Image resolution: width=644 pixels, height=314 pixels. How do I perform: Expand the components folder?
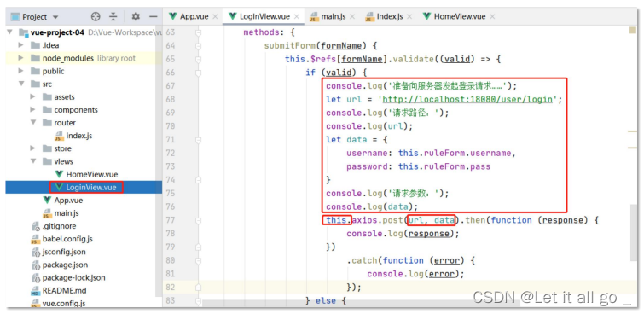tap(33, 109)
